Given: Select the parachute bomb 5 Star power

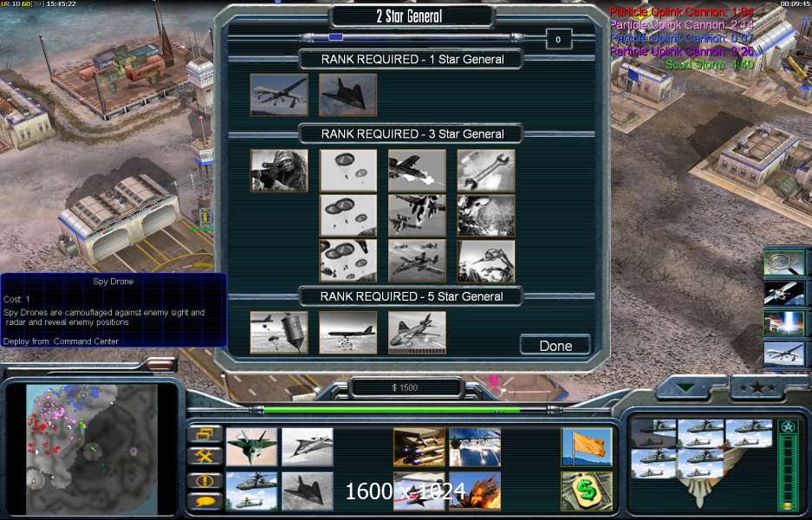Looking at the screenshot, I should coord(279,333).
